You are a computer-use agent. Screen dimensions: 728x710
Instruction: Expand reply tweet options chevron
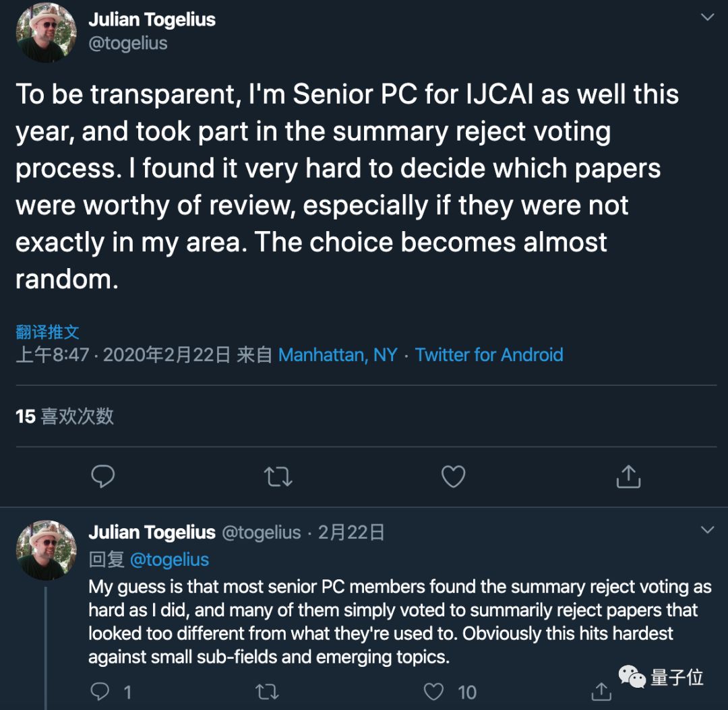tap(707, 530)
